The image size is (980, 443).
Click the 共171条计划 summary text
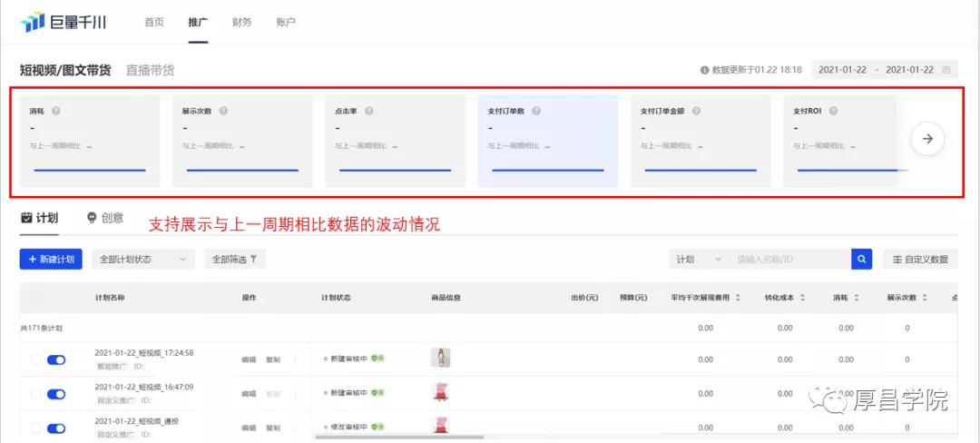tap(41, 328)
